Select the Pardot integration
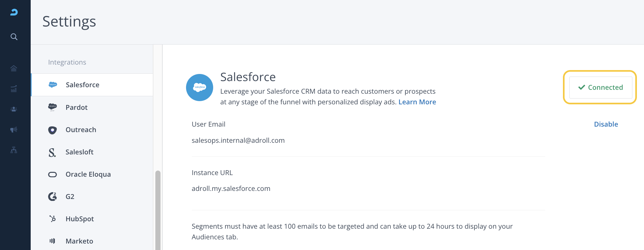644x250 pixels. pos(77,108)
